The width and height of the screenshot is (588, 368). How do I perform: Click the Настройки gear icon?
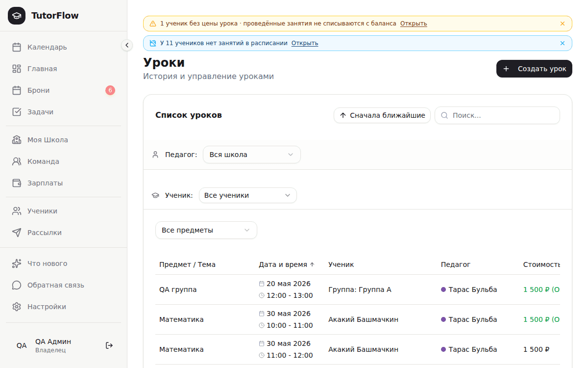click(x=17, y=307)
